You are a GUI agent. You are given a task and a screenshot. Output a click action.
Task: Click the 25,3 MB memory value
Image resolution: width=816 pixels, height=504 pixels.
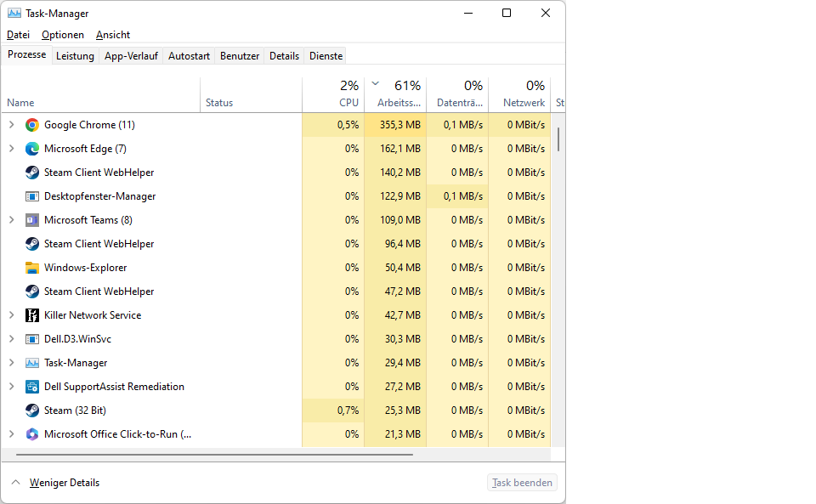[403, 411]
